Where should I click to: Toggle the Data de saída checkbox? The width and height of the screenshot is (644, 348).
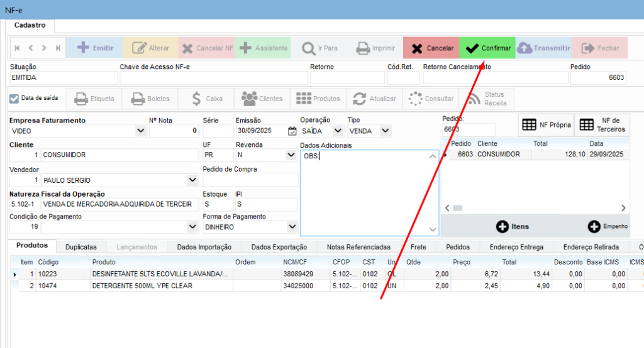(14, 98)
